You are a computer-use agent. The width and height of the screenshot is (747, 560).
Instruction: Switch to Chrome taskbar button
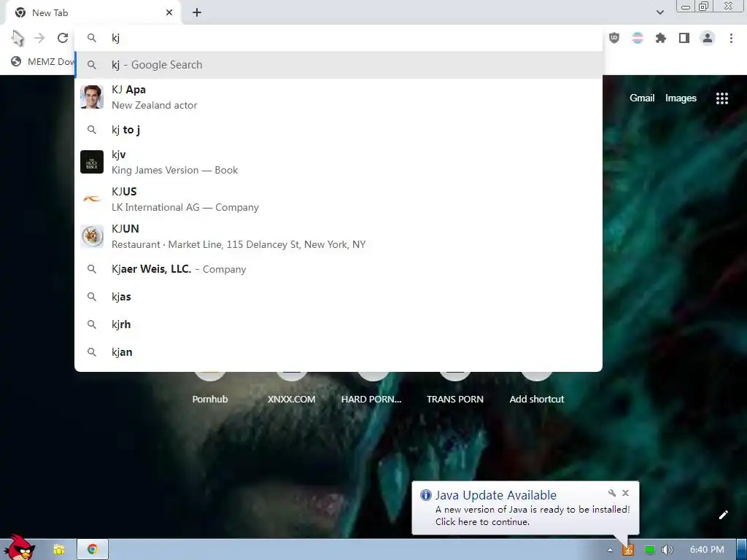[x=93, y=550]
